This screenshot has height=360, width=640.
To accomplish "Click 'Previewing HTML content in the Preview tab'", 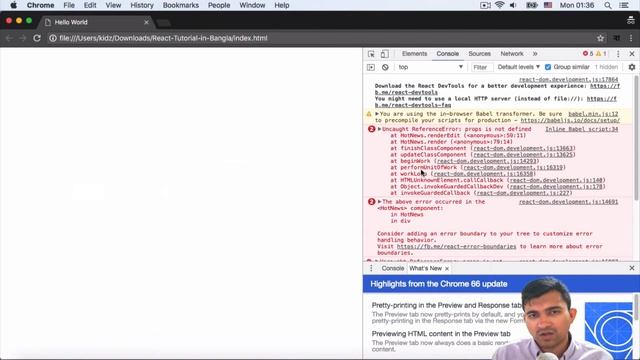I will pyautogui.click(x=441, y=334).
